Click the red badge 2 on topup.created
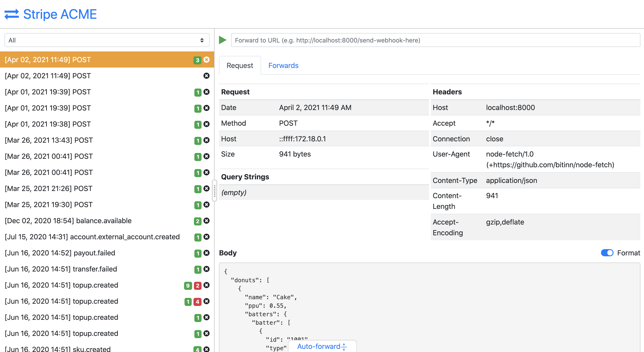The height and width of the screenshot is (352, 644). point(197,285)
